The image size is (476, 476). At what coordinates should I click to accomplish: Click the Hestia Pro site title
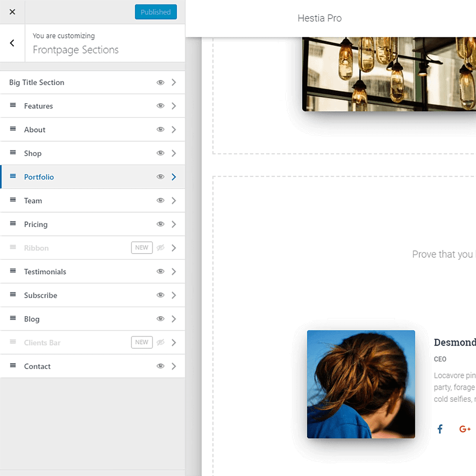[320, 18]
